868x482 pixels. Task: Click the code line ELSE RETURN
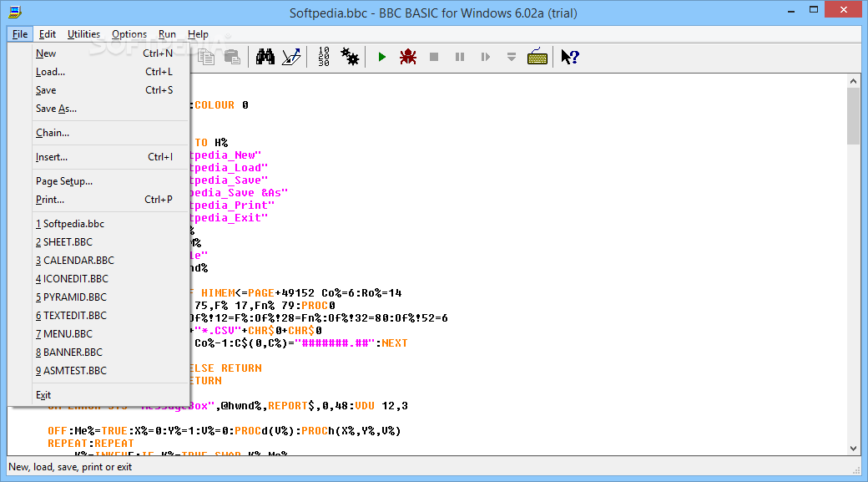coord(226,368)
